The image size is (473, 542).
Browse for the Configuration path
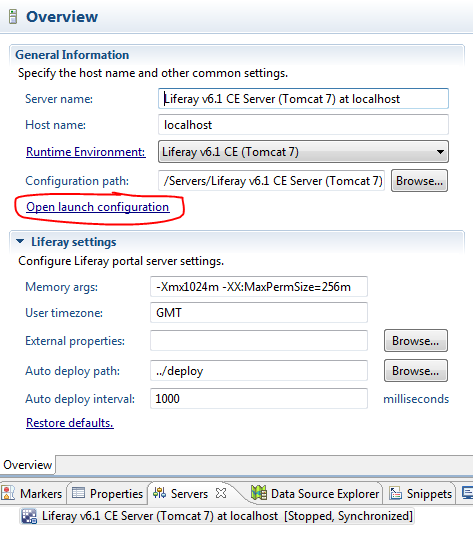point(419,181)
